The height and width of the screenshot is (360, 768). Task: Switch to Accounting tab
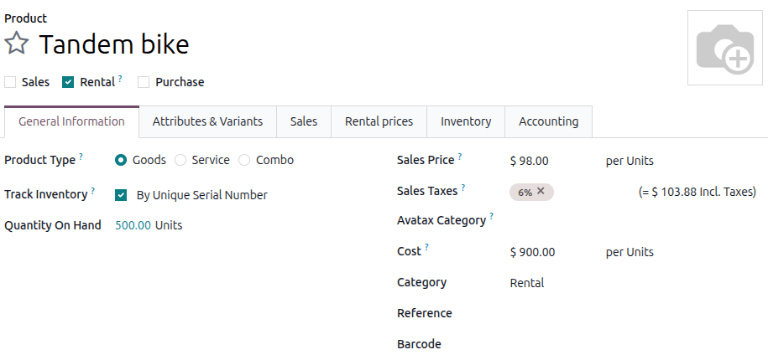[549, 121]
